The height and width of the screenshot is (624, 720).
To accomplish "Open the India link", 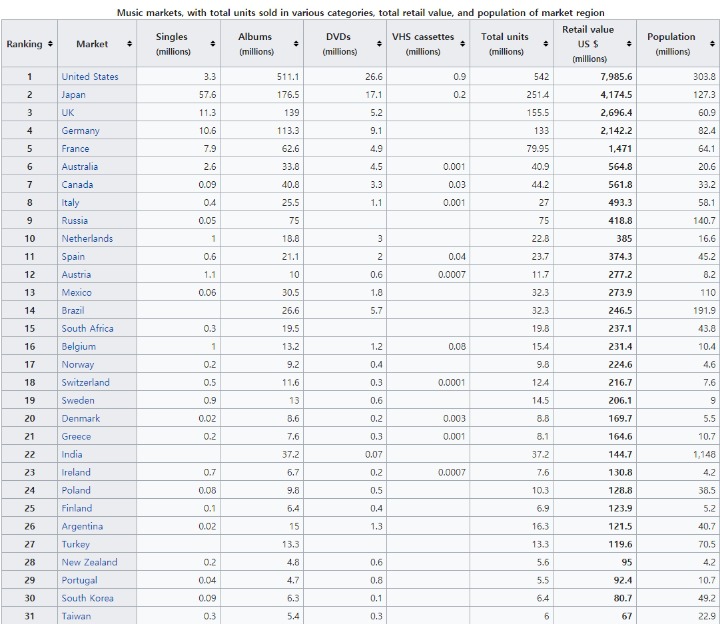I will coord(72,454).
